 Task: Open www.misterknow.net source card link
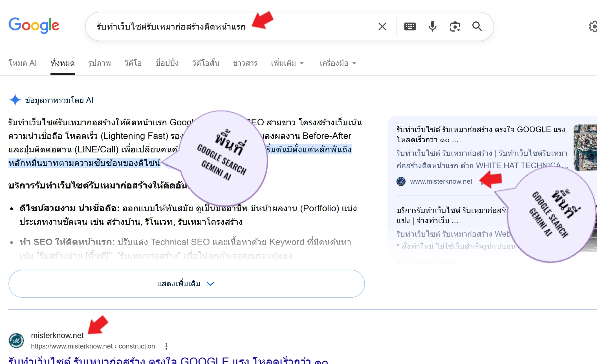(x=441, y=181)
